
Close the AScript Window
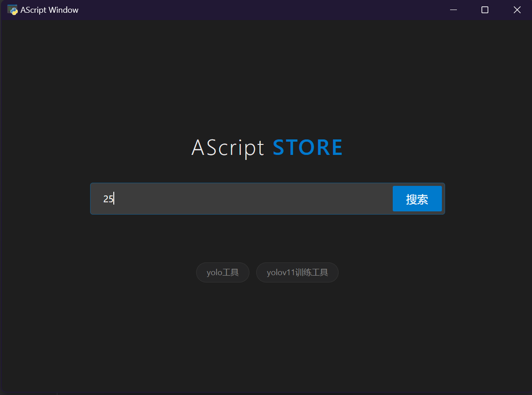[517, 10]
